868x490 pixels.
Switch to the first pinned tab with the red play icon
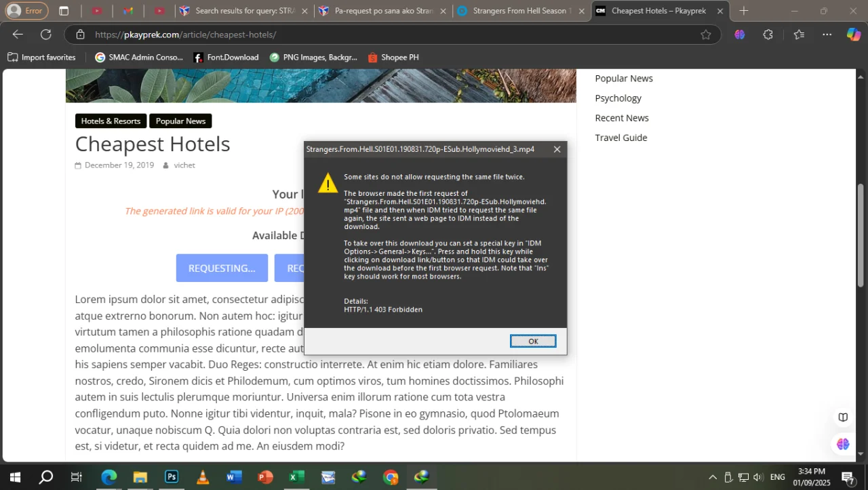[x=97, y=11]
